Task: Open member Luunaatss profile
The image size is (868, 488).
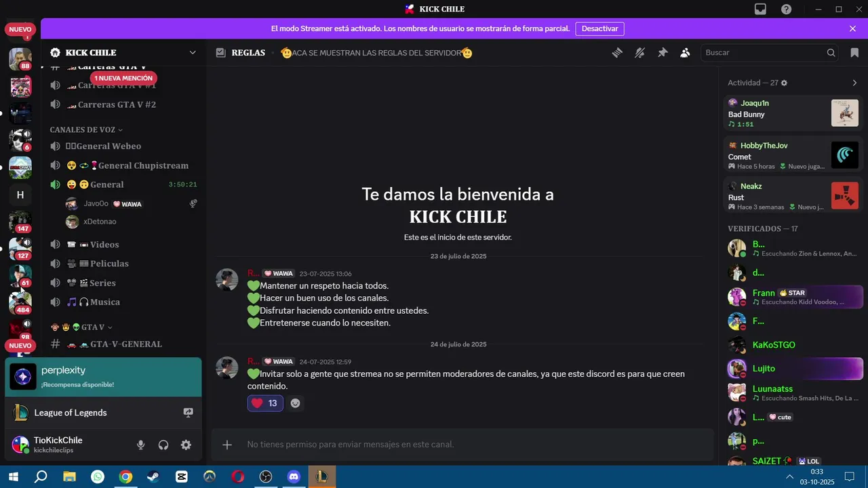Action: click(x=793, y=393)
